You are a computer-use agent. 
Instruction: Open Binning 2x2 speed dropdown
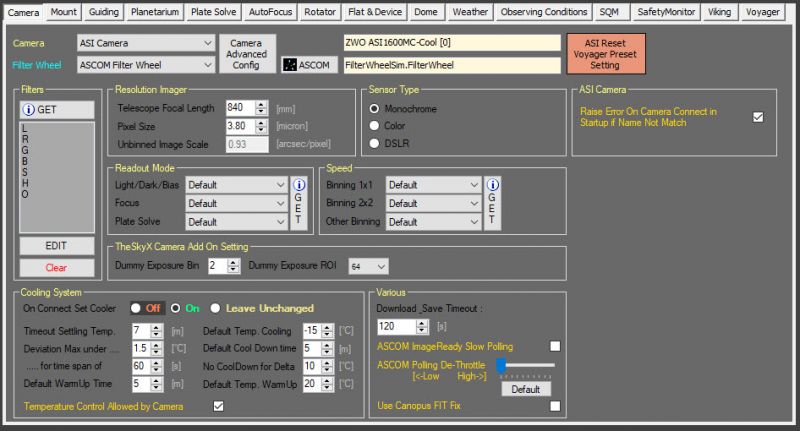pos(434,204)
